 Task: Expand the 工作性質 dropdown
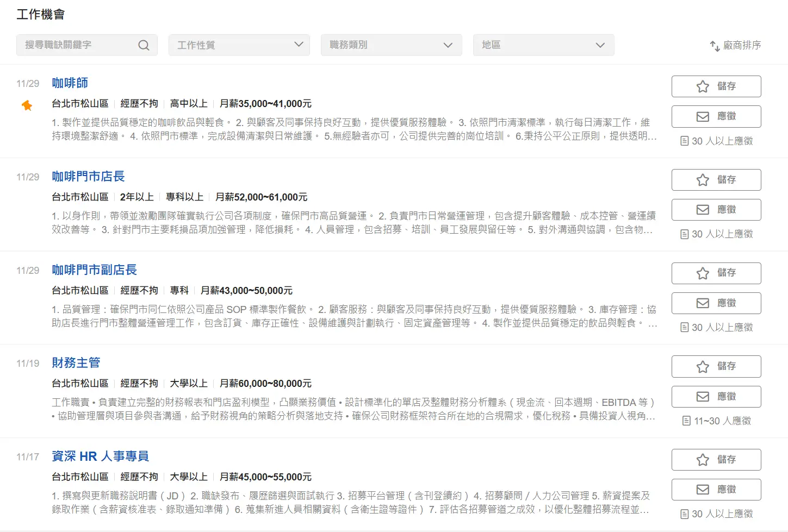click(239, 45)
